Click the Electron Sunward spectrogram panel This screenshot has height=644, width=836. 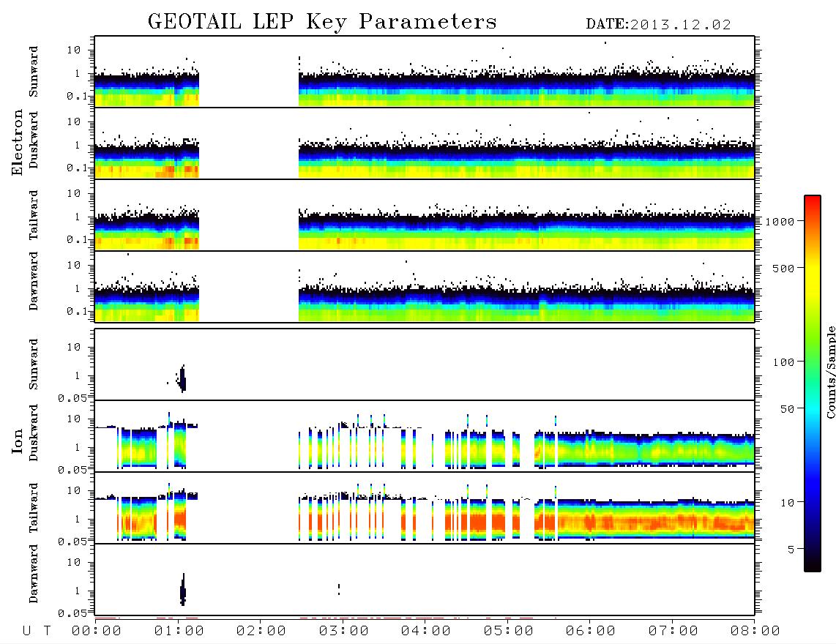pyautogui.click(x=425, y=72)
